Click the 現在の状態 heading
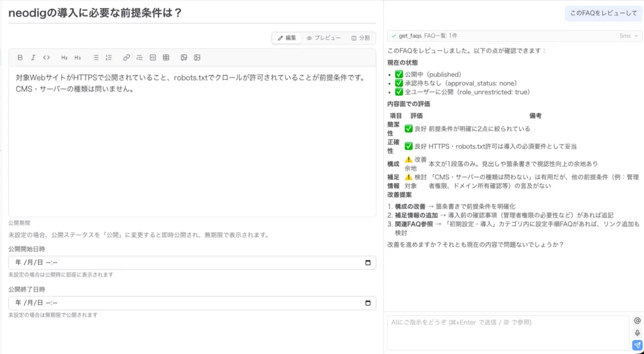This screenshot has height=354, width=644. (402, 63)
